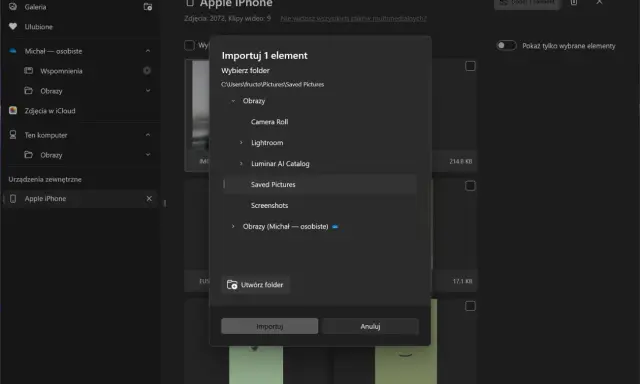The height and width of the screenshot is (384, 640).
Task: Choose Screenshots folder
Action: click(269, 205)
